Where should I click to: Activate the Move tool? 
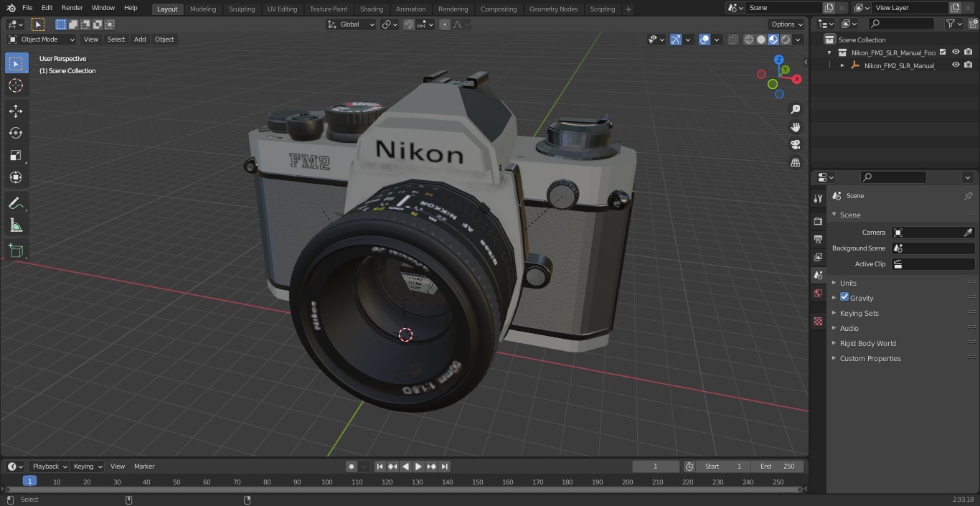point(16,111)
